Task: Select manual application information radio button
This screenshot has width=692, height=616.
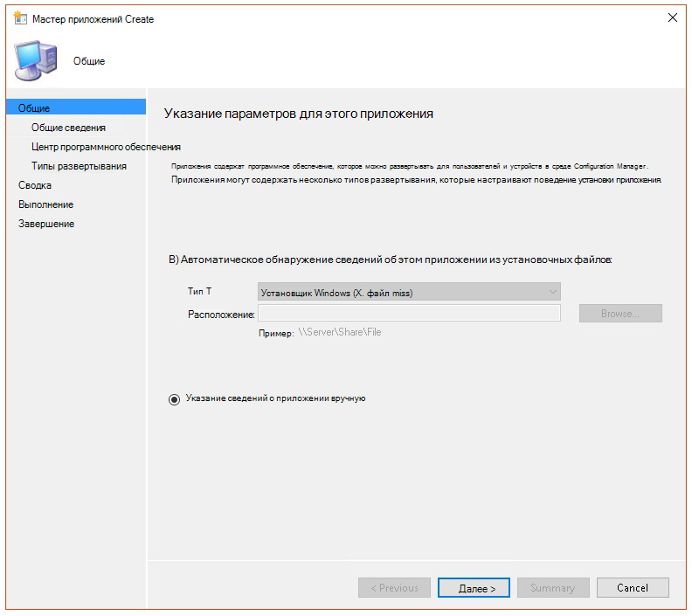Action: pos(175,399)
